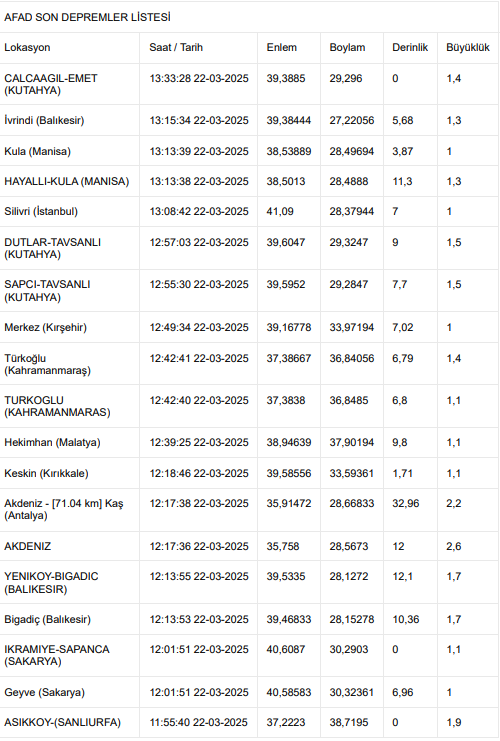Select the Hekimhan (Malatya) row
Viewport: 500px width, 741px height.
point(250,442)
